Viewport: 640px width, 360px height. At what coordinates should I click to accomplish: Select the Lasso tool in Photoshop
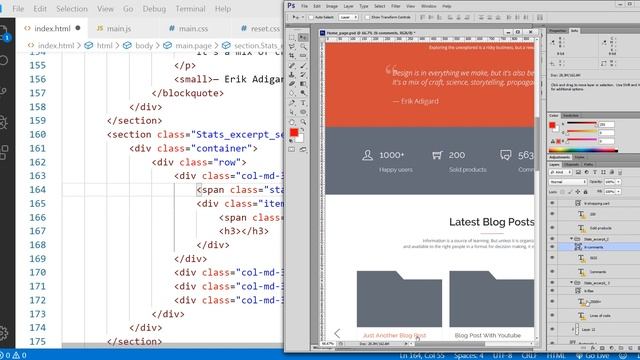coord(291,47)
